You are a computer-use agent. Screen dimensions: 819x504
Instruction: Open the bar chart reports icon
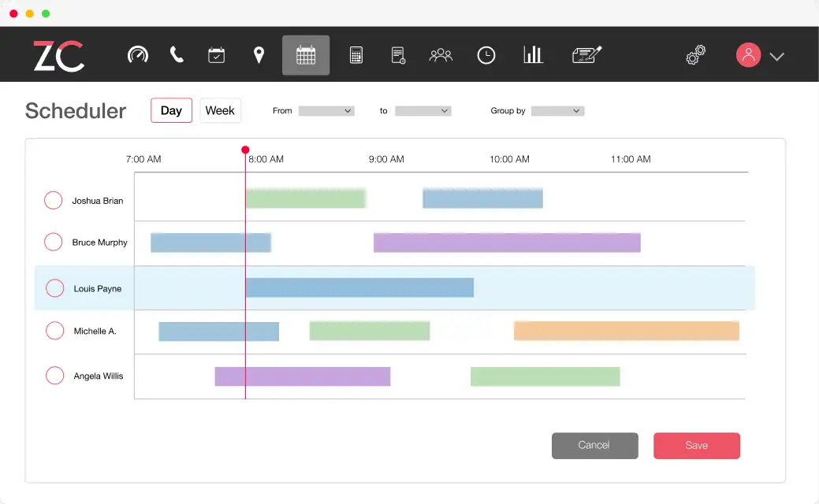[534, 54]
